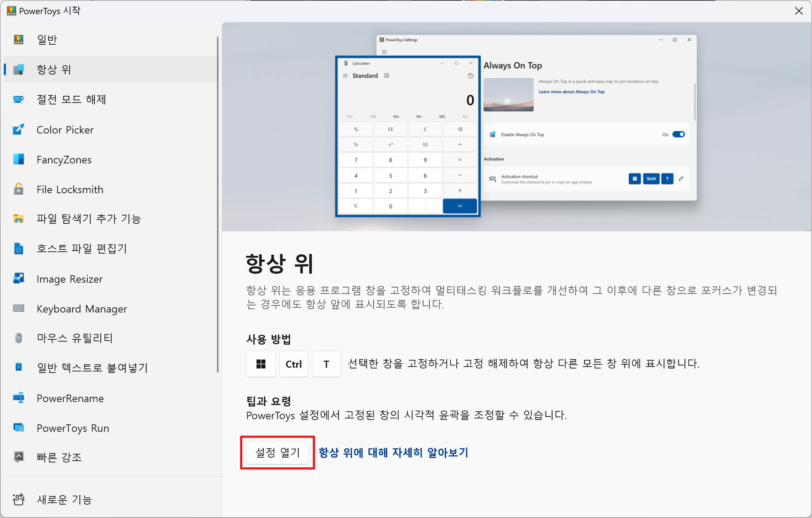Click the Image Resizer icon

pos(18,279)
